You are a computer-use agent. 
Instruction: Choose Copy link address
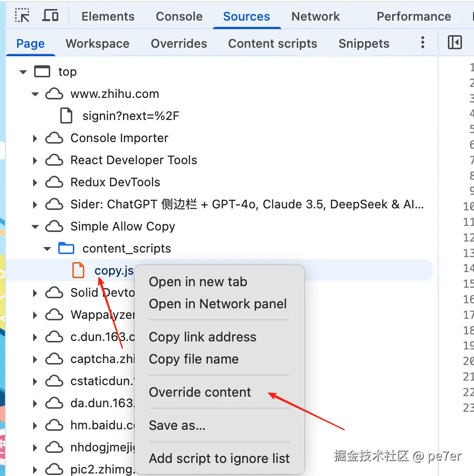(x=202, y=337)
